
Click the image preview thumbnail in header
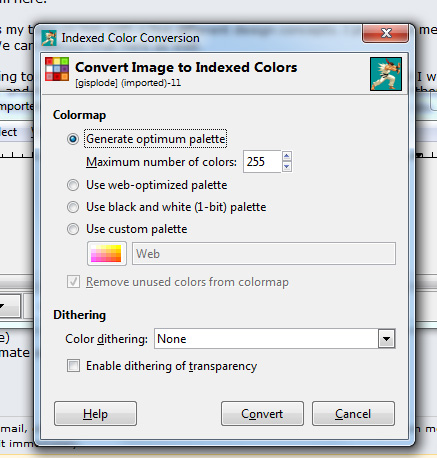(x=386, y=74)
